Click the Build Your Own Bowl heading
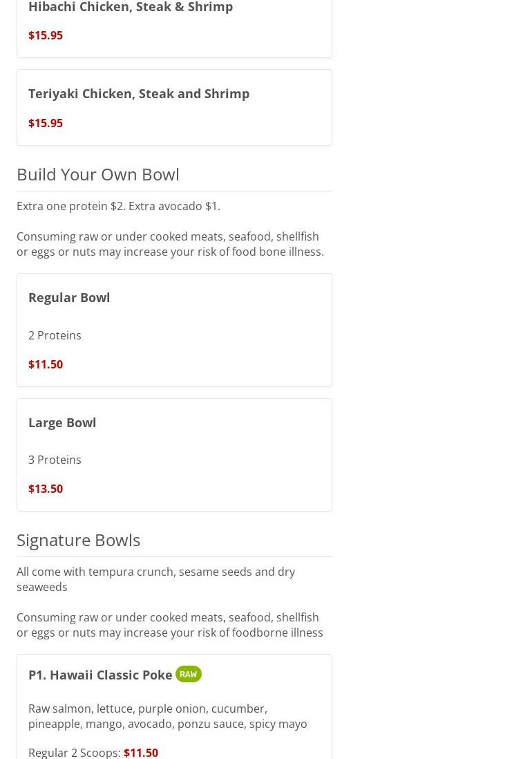Screen dimensions: 532x759 [98, 174]
